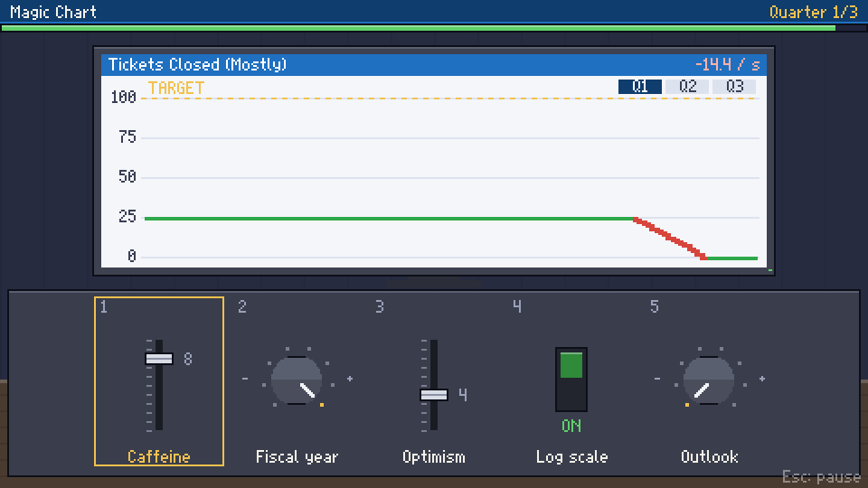Click the minus sign beside Outlook knob
The image size is (868, 488).
pyautogui.click(x=657, y=379)
